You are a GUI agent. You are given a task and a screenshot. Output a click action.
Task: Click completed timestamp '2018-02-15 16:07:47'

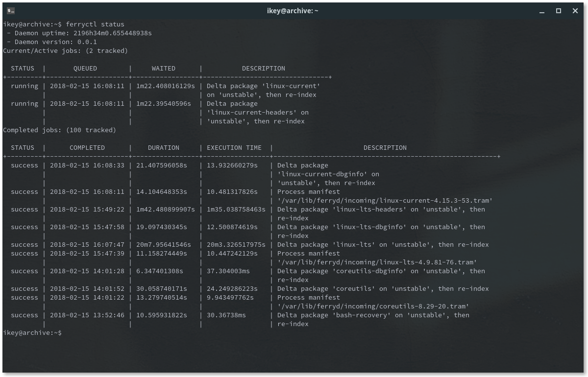[87, 244]
